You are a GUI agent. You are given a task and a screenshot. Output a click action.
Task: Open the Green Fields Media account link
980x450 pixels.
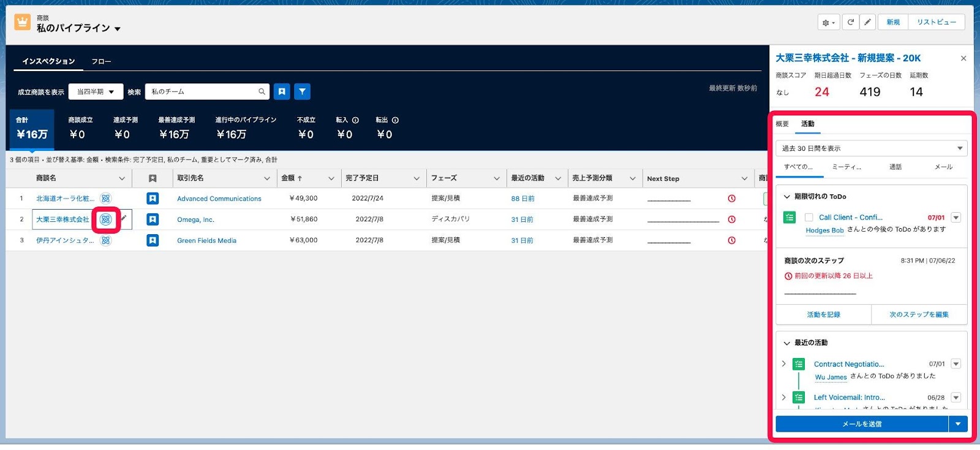[206, 240]
